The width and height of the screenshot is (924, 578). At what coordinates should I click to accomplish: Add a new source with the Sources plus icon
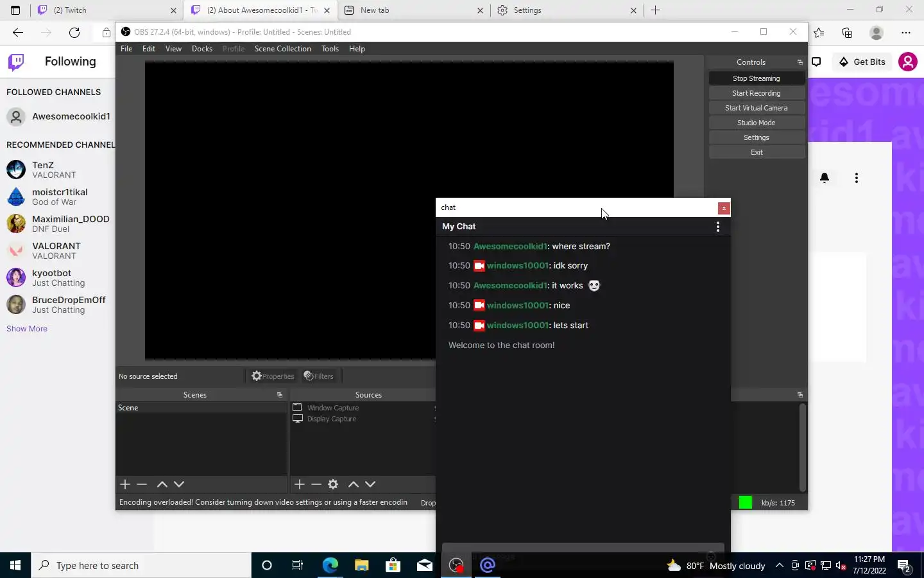pyautogui.click(x=300, y=484)
